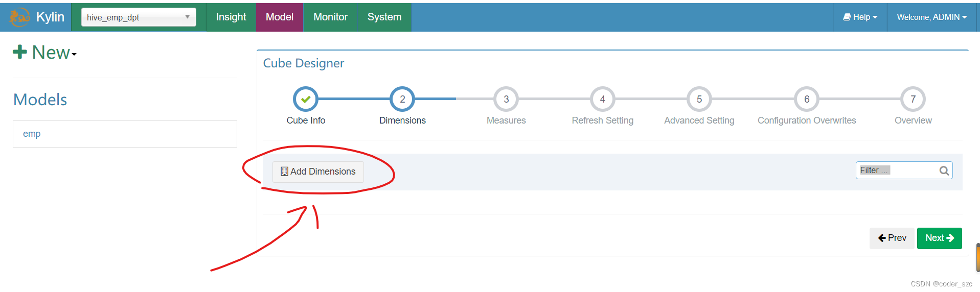Expand the Help menu

point(860,17)
